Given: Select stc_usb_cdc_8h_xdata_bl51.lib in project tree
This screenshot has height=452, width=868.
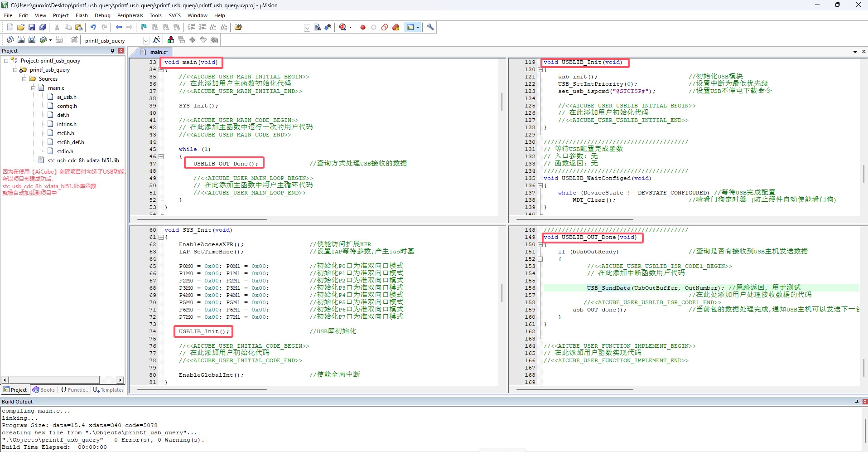Looking at the screenshot, I should click(x=83, y=160).
